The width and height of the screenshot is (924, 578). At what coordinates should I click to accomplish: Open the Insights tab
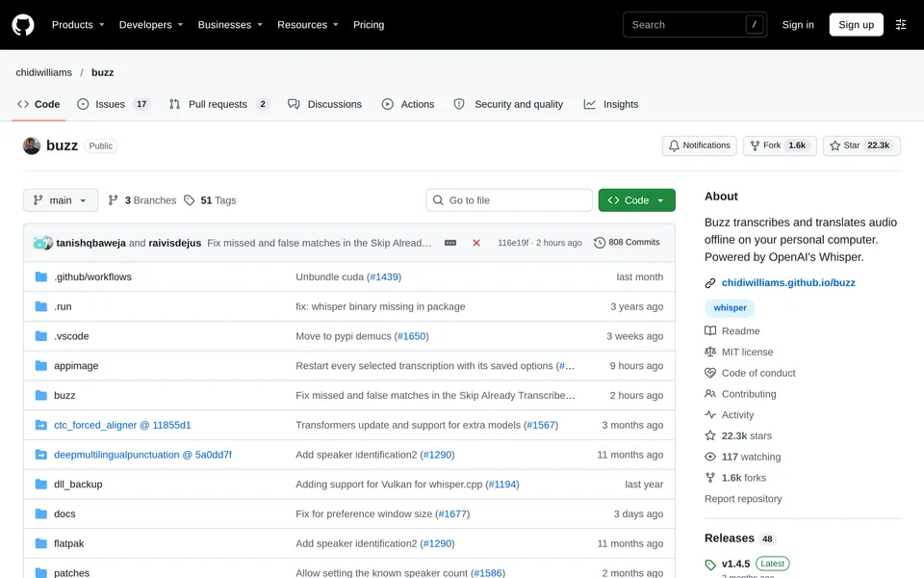[610, 104]
